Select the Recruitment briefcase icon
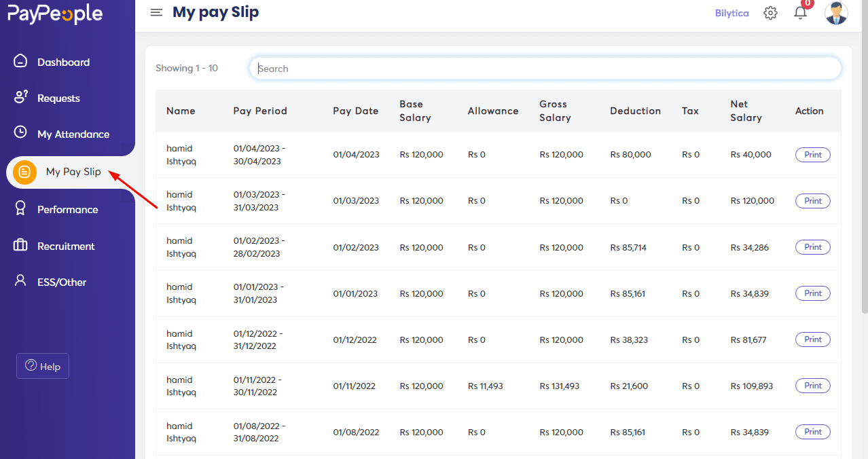Image resolution: width=868 pixels, height=459 pixels. point(20,246)
